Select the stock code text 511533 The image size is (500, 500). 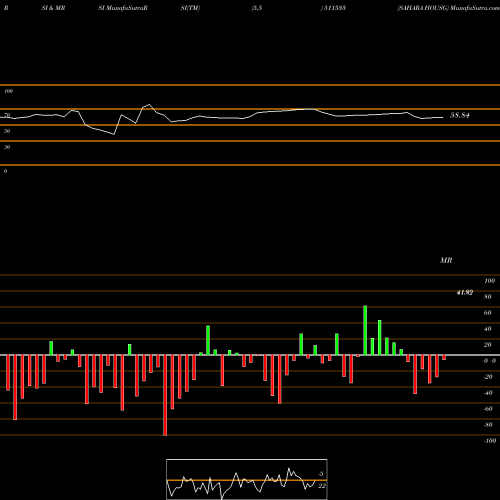[335, 8]
